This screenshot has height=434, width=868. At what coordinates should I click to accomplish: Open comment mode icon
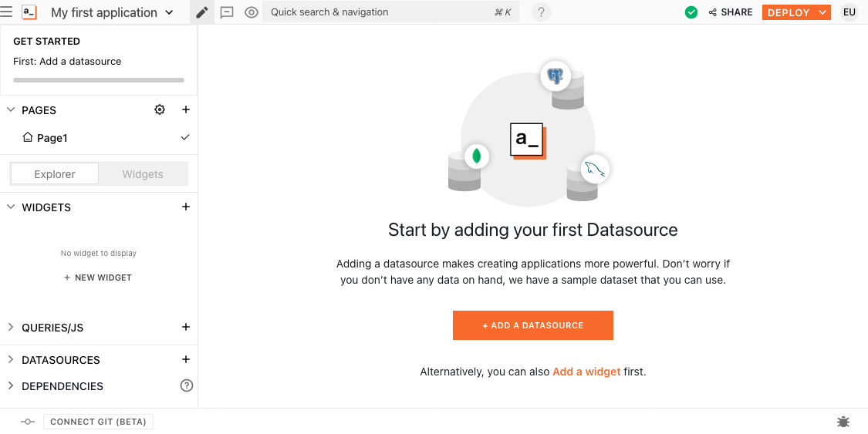(227, 12)
